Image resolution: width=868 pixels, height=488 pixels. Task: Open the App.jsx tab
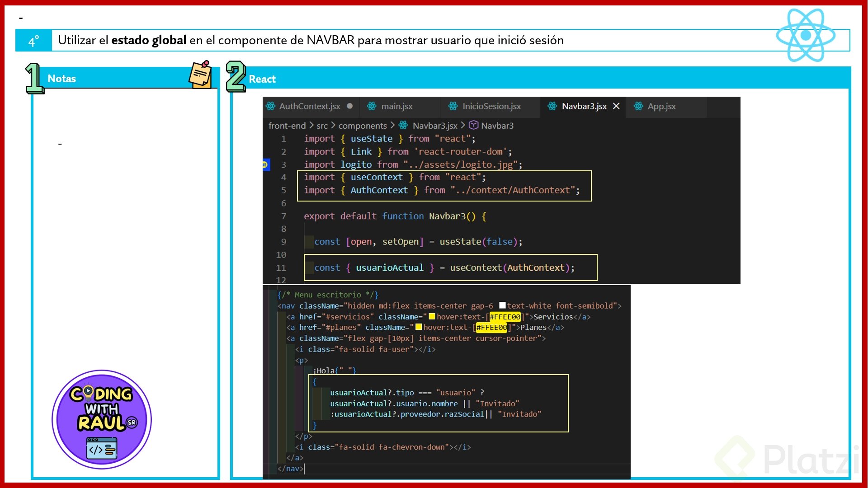pos(661,106)
